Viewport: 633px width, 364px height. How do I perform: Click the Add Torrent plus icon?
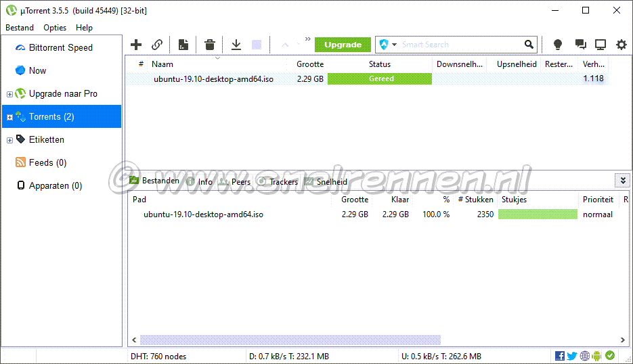(136, 45)
